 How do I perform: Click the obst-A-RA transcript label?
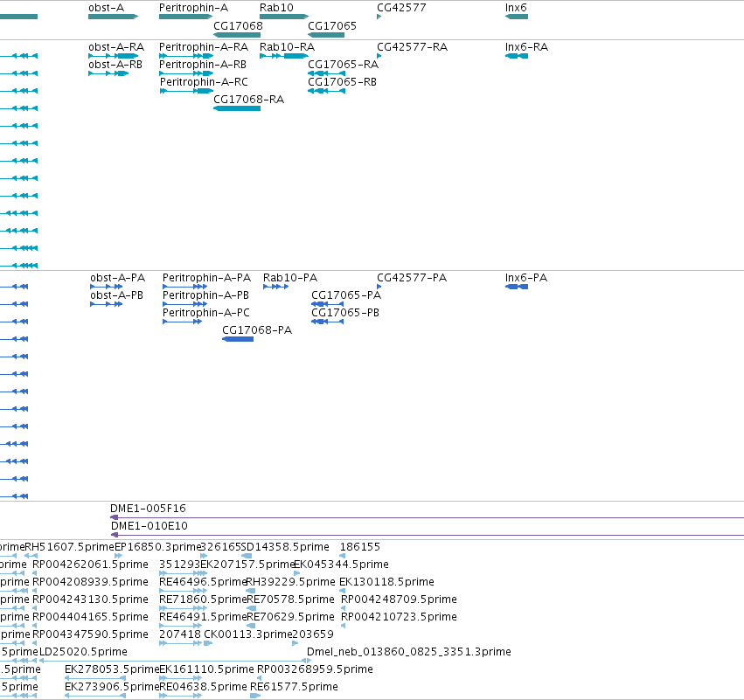tap(116, 47)
